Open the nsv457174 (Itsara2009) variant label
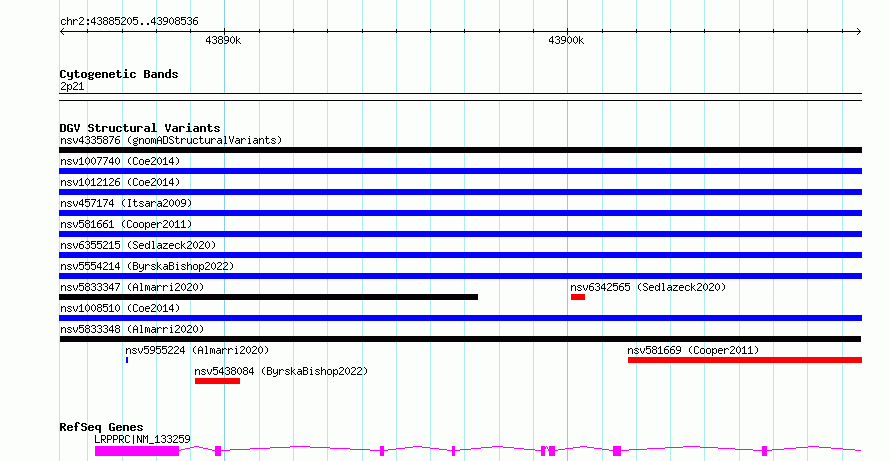The height and width of the screenshot is (461, 890). click(x=126, y=203)
